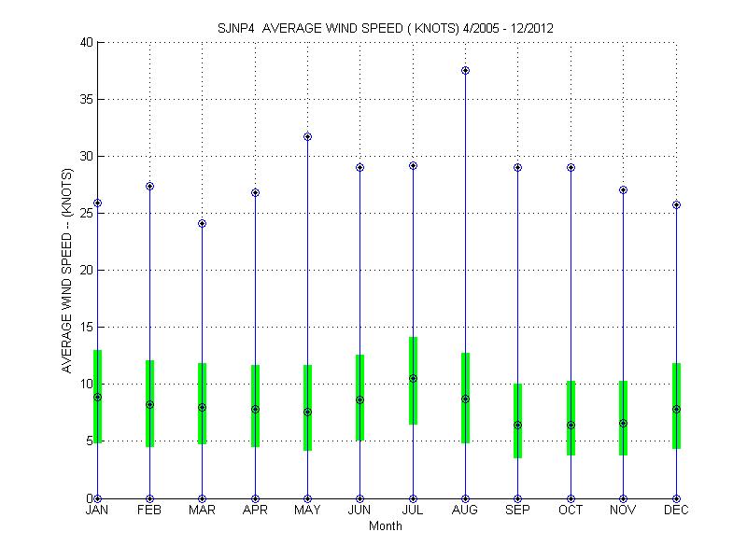747x560 pixels.
Task: Click the SEP maximum wind speed marker
Action: point(518,168)
